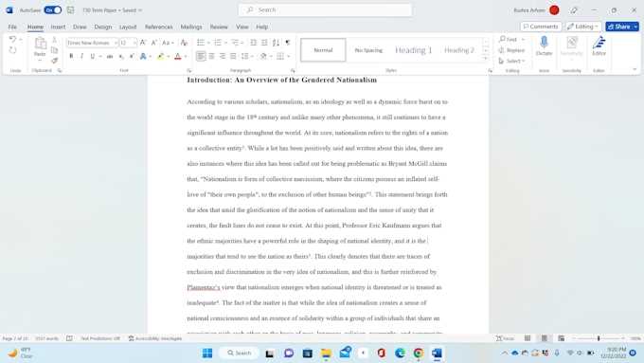This screenshot has width=644, height=363.
Task: Open text highlight color picker
Action: (169, 56)
